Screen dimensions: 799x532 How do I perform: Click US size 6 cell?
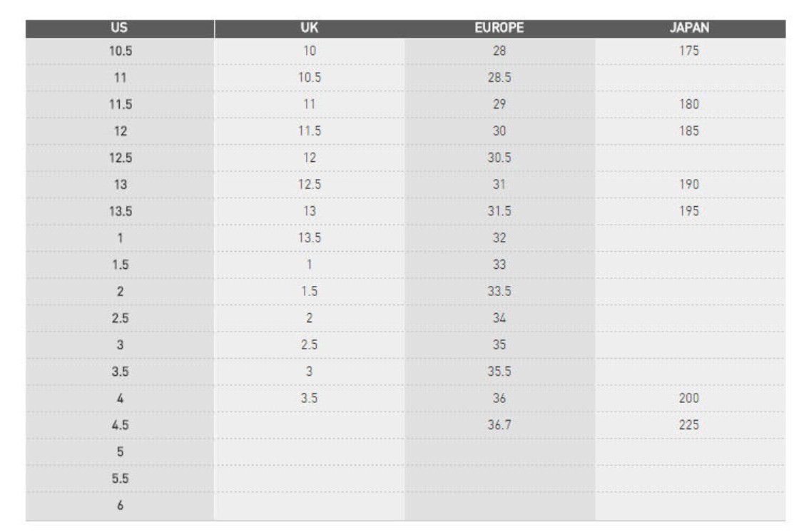120,506
